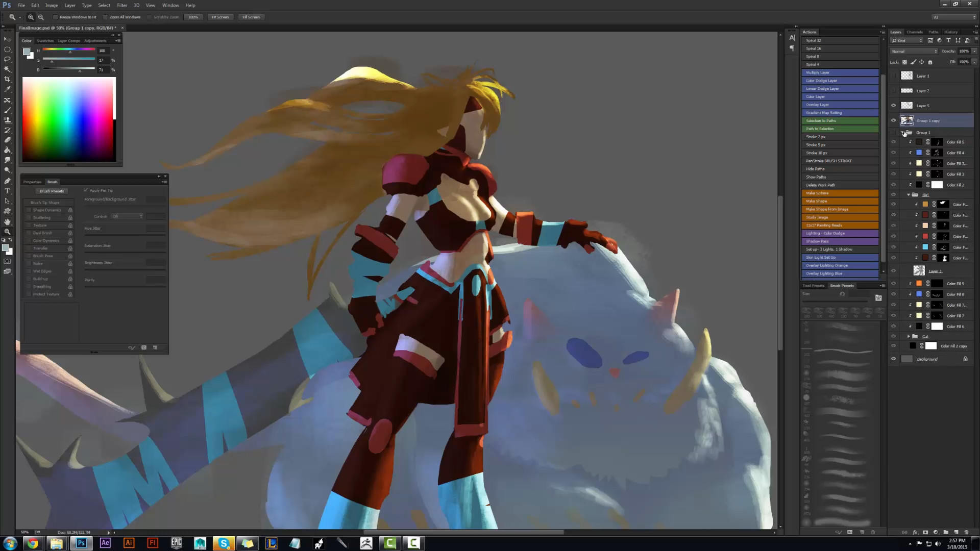This screenshot has height=551, width=980.
Task: Click the Hue value input field
Action: [104, 51]
